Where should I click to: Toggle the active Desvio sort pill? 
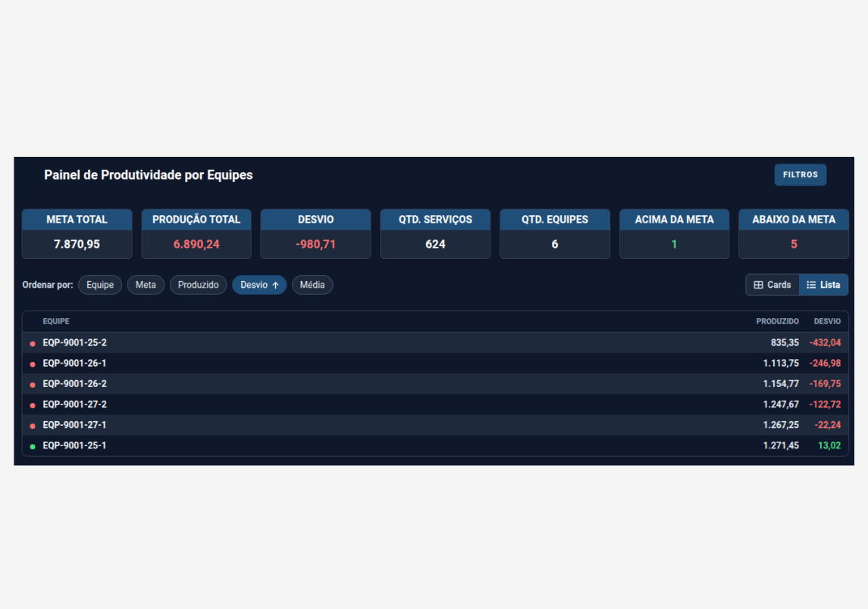pyautogui.click(x=259, y=285)
